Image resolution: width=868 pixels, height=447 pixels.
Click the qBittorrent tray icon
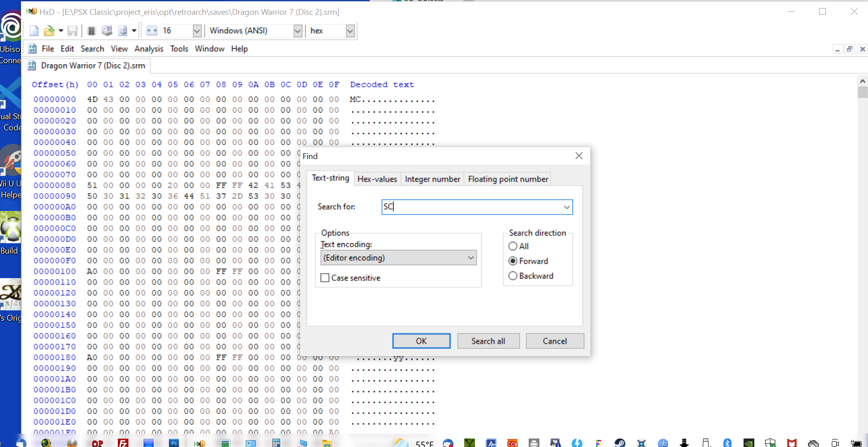pos(663,443)
